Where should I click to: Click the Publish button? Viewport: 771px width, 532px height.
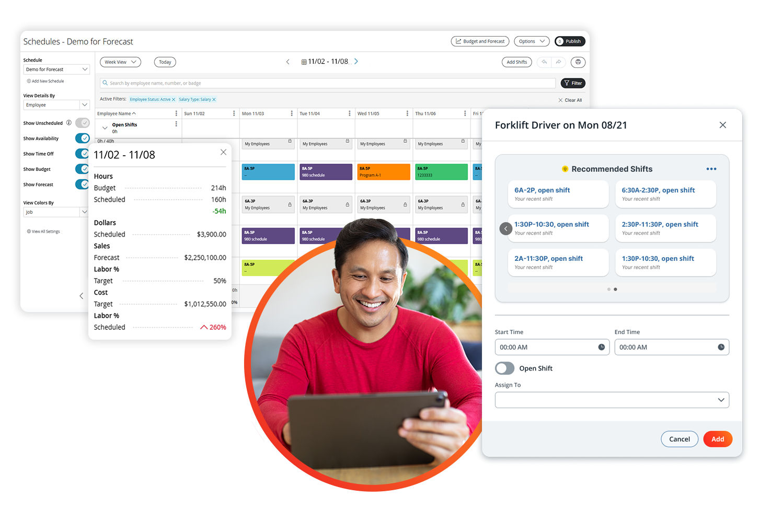pos(570,41)
